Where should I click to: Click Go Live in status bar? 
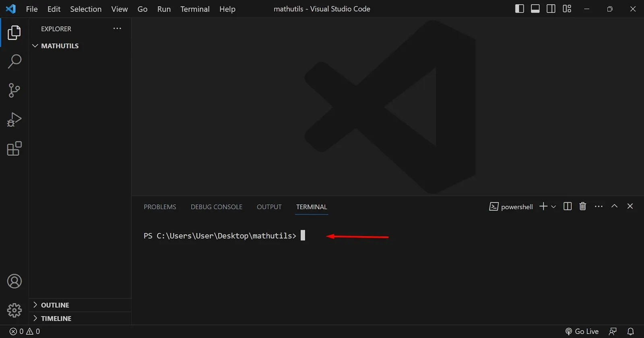(x=582, y=332)
